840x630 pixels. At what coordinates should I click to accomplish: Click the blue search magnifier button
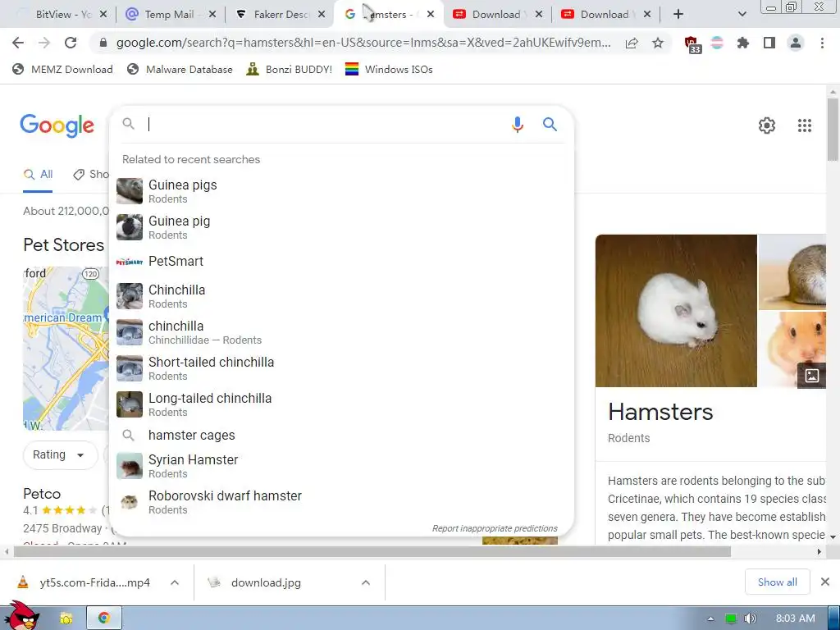550,125
